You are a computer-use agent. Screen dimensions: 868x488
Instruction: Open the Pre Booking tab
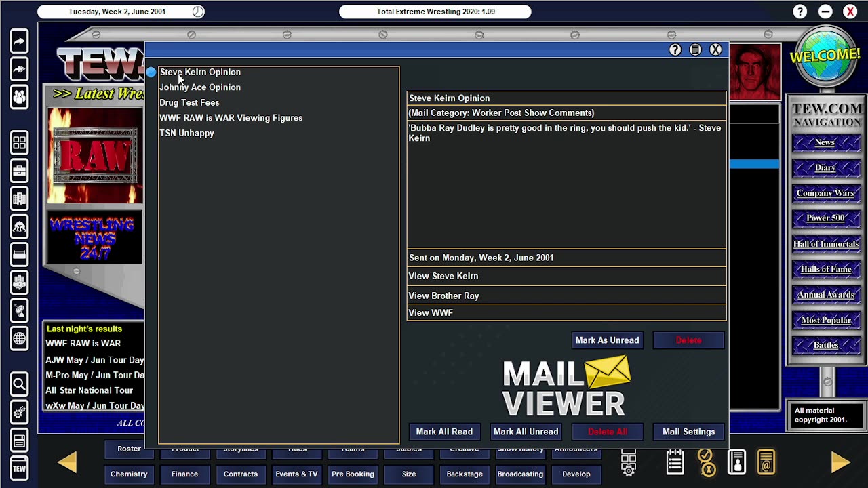[x=353, y=474]
